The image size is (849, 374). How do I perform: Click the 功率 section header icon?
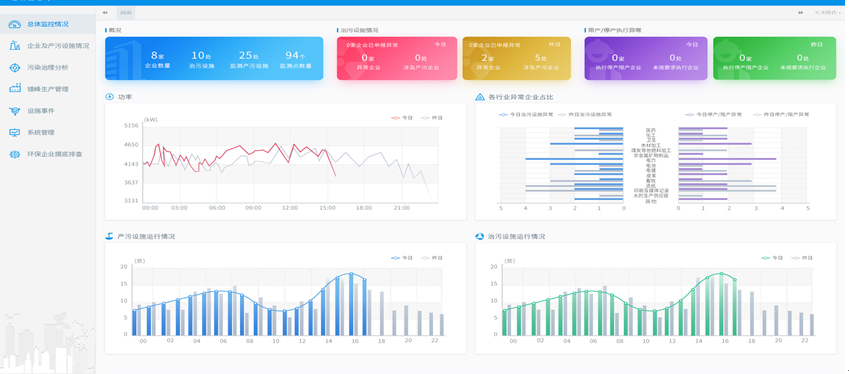(x=110, y=97)
